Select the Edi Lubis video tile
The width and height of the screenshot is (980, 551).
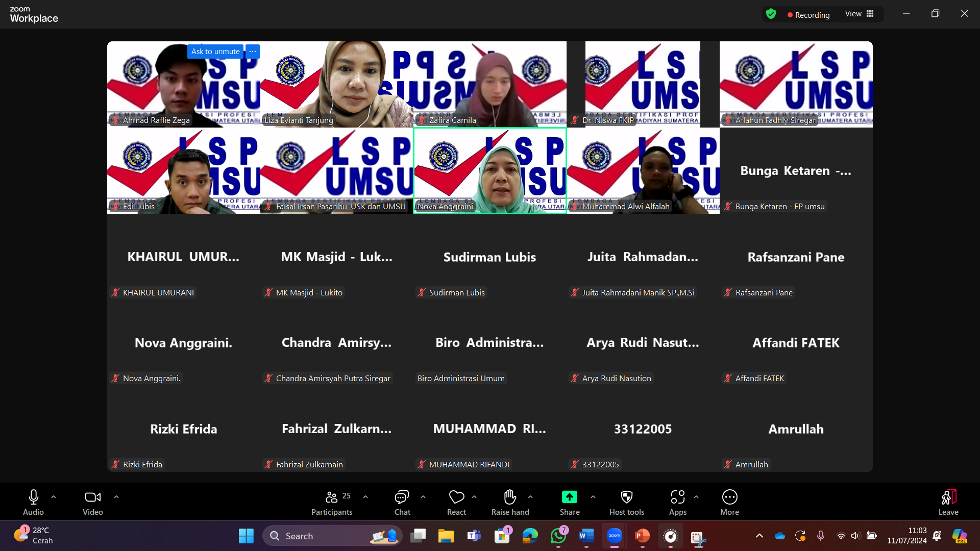tap(184, 170)
